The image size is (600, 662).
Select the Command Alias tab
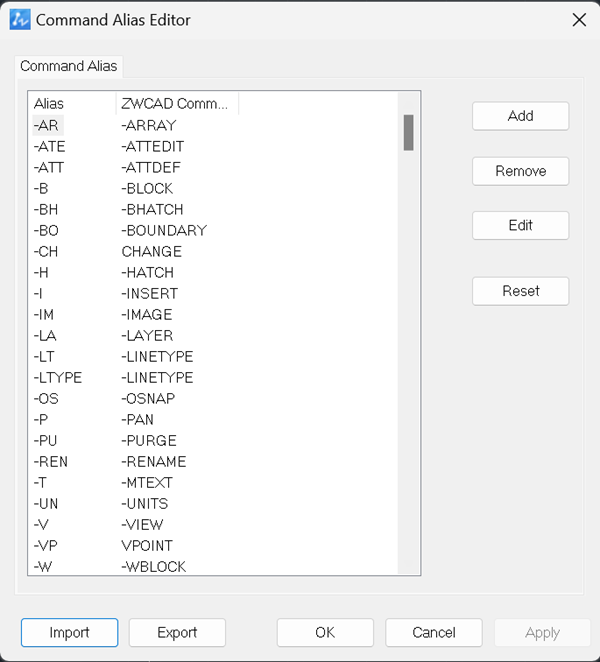coord(68,66)
